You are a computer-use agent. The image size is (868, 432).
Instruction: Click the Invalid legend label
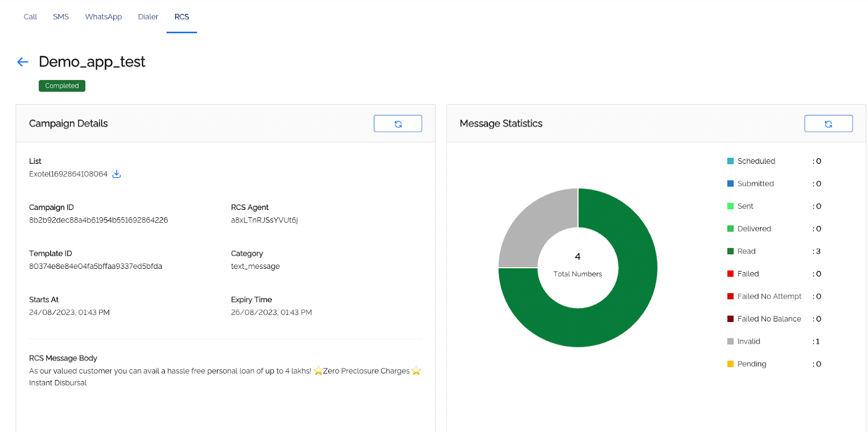point(749,341)
